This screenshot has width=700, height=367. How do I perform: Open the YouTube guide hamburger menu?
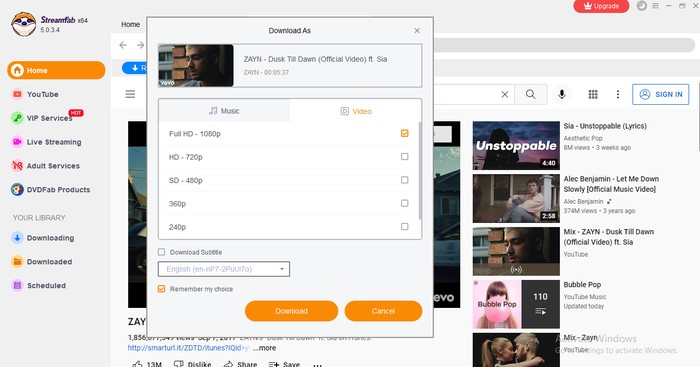[x=130, y=94]
